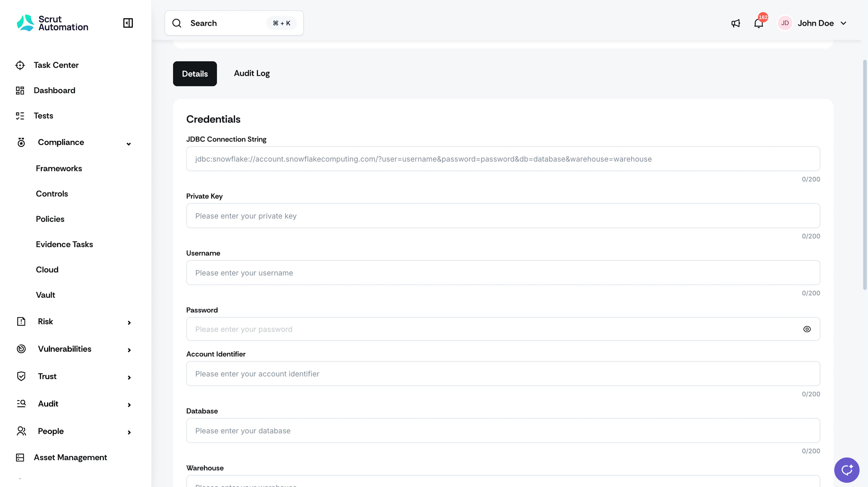
Task: Click the Asset Management icon
Action: 20,457
